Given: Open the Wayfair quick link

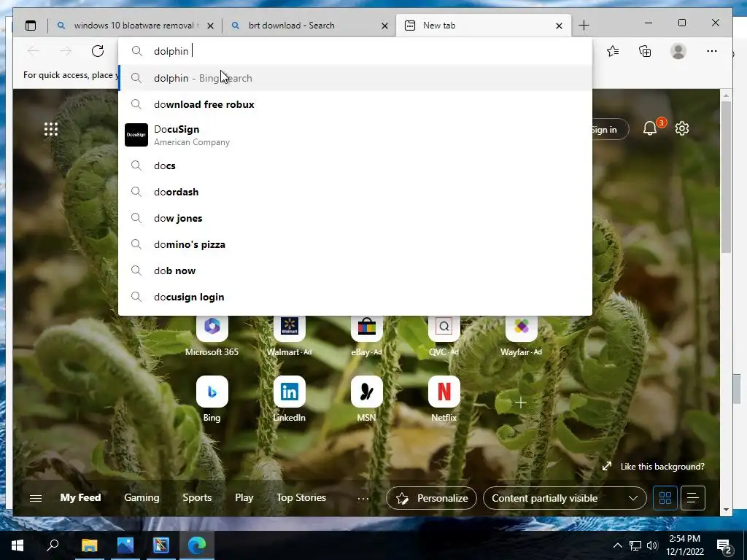Looking at the screenshot, I should pyautogui.click(x=521, y=335).
